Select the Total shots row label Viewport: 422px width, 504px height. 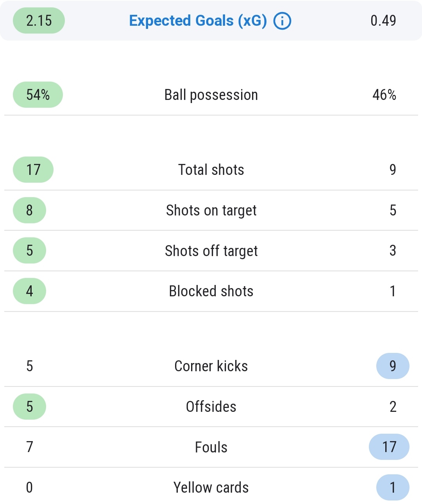coord(211,170)
